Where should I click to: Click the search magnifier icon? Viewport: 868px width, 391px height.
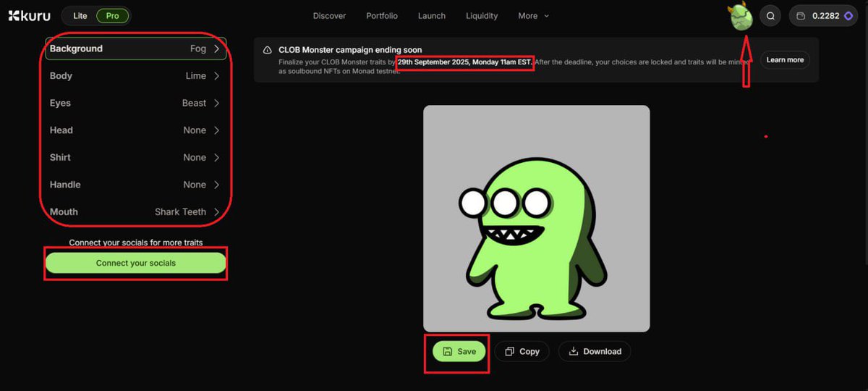[770, 16]
